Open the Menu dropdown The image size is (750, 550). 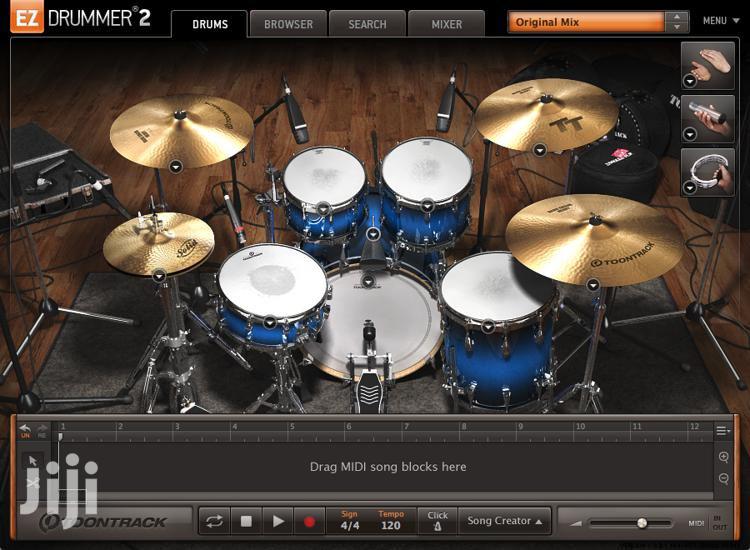point(721,21)
